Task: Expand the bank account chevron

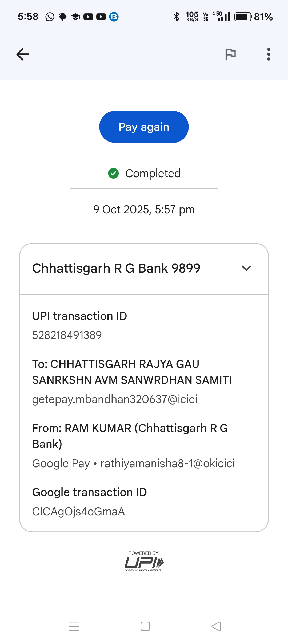Action: tap(246, 268)
